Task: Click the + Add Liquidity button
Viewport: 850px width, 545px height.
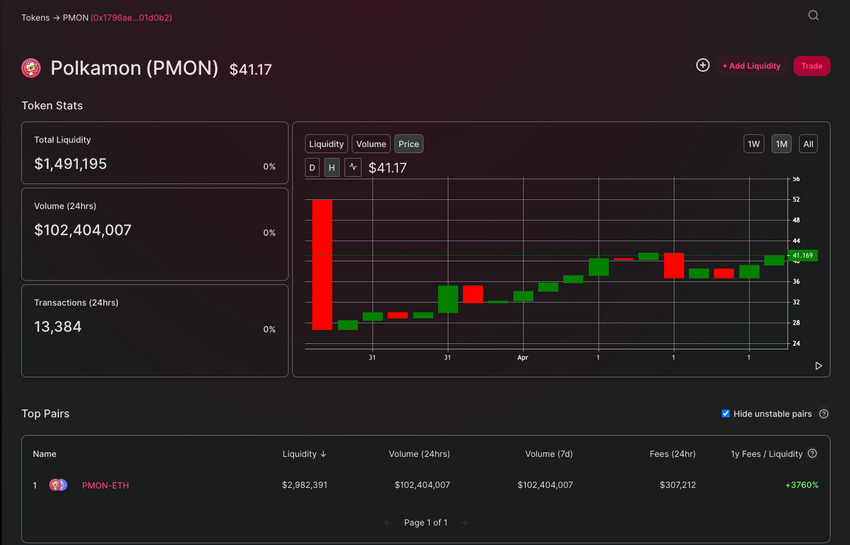Action: (751, 66)
